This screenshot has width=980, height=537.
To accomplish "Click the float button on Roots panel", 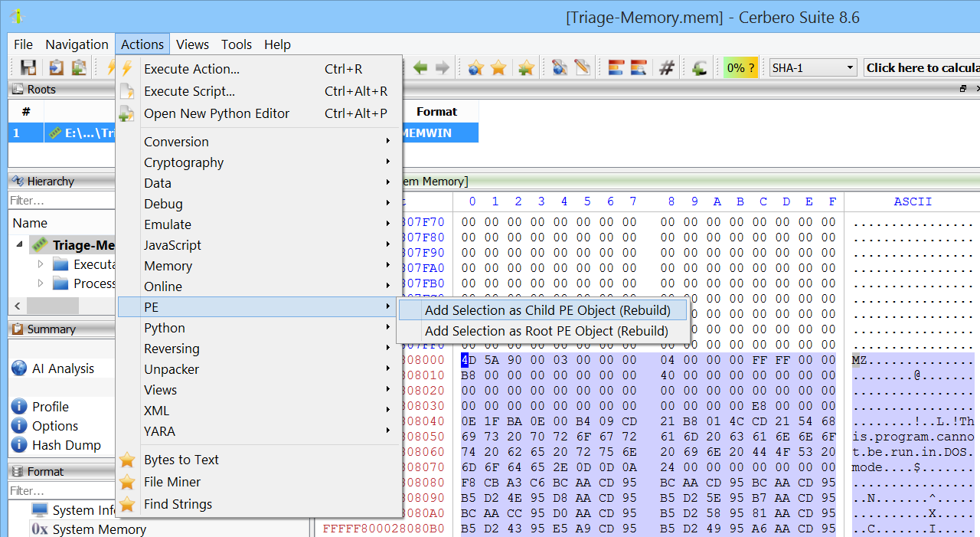I will [x=963, y=90].
